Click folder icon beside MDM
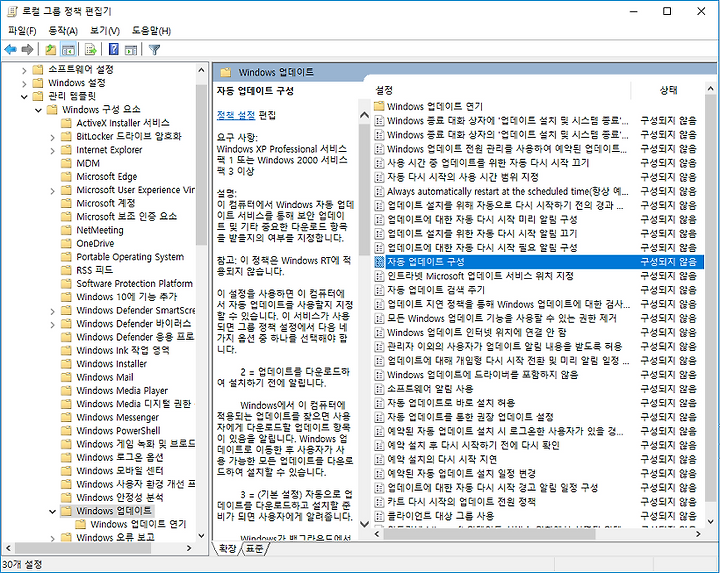Viewport: 720px width, 573px height. (67, 163)
